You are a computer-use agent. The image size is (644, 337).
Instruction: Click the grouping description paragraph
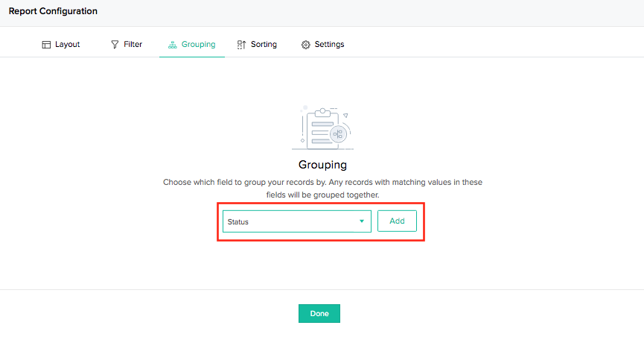coord(322,188)
